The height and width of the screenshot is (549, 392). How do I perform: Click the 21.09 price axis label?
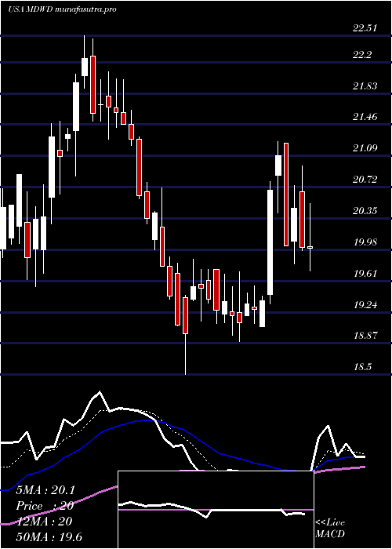(365, 148)
